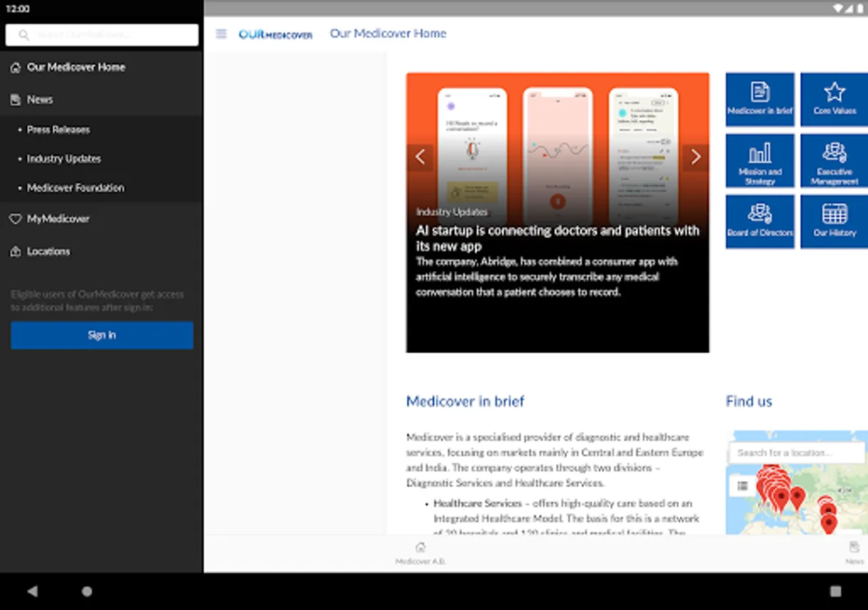Select Our Medicover Home in sidebar
The height and width of the screenshot is (610, 868).
click(x=102, y=68)
